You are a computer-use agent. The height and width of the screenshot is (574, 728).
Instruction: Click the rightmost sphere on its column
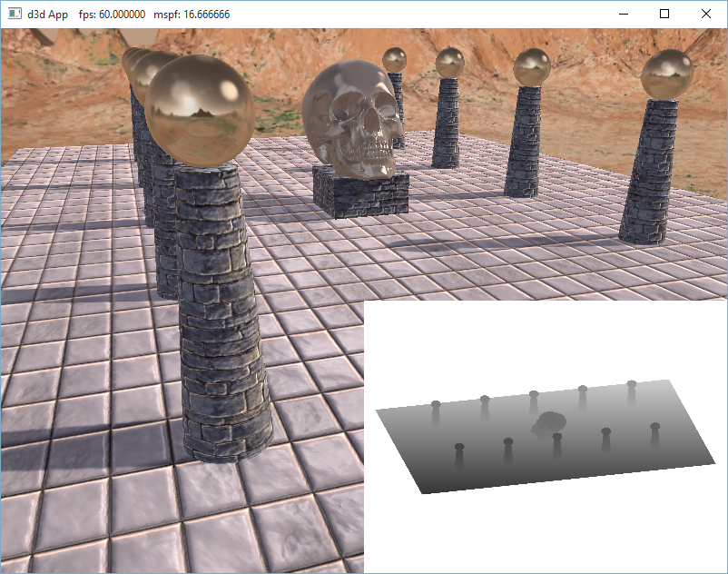pos(661,74)
